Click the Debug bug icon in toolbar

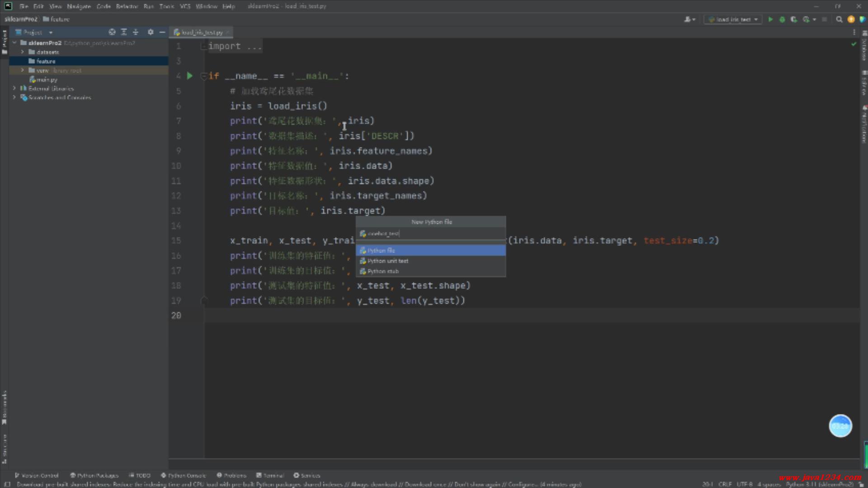pyautogui.click(x=782, y=19)
